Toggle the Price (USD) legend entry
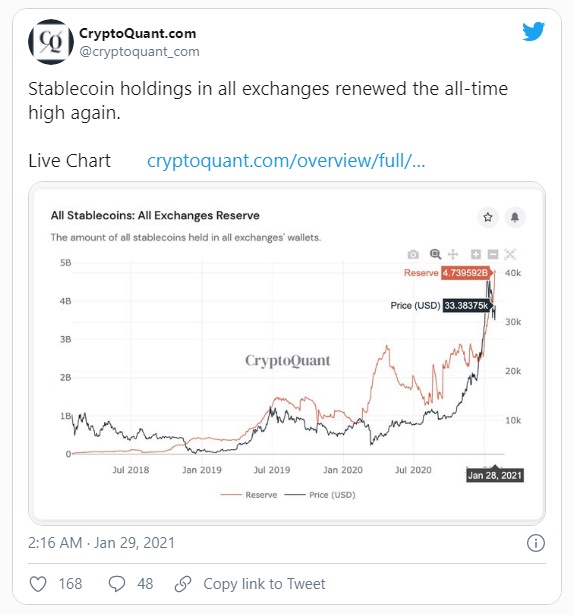 320,495
